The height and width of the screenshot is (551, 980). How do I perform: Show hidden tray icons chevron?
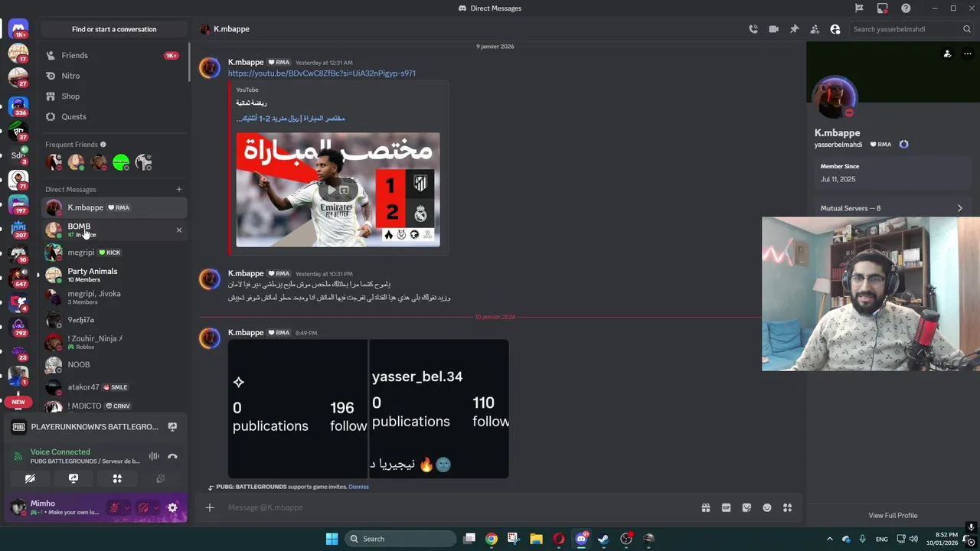click(830, 539)
